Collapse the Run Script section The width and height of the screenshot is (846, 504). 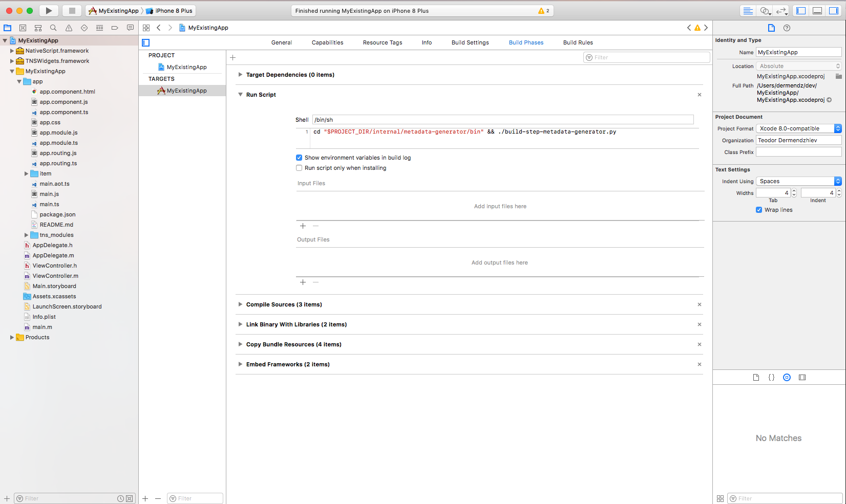pos(240,95)
